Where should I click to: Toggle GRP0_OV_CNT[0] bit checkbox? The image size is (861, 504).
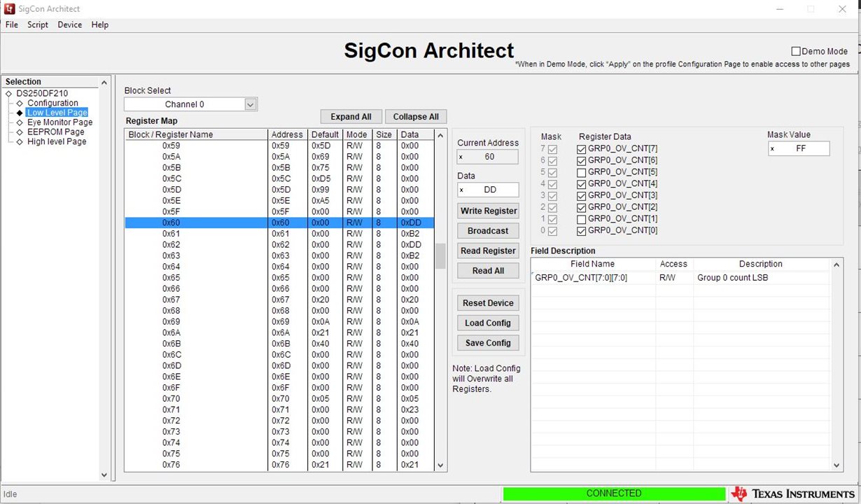582,230
